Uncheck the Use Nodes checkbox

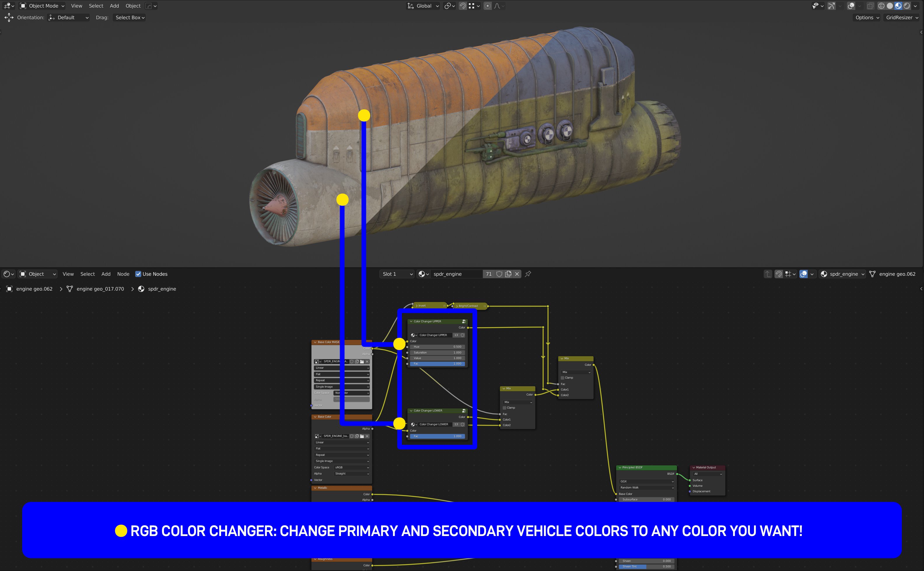138,274
